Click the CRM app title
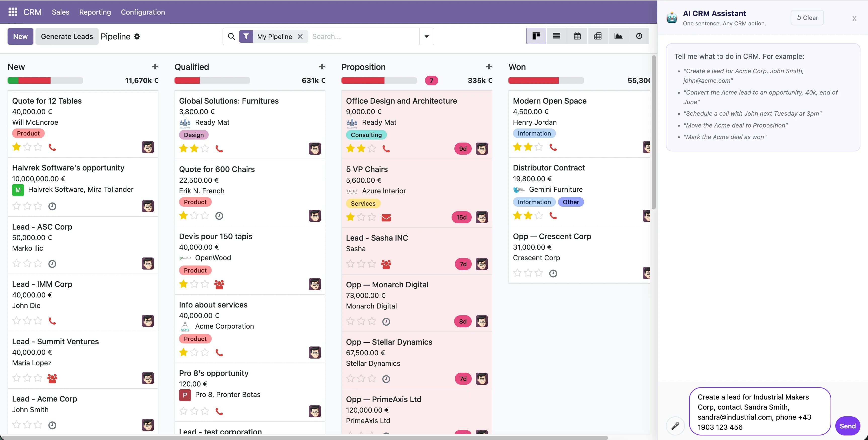This screenshot has height=440, width=868. [32, 12]
